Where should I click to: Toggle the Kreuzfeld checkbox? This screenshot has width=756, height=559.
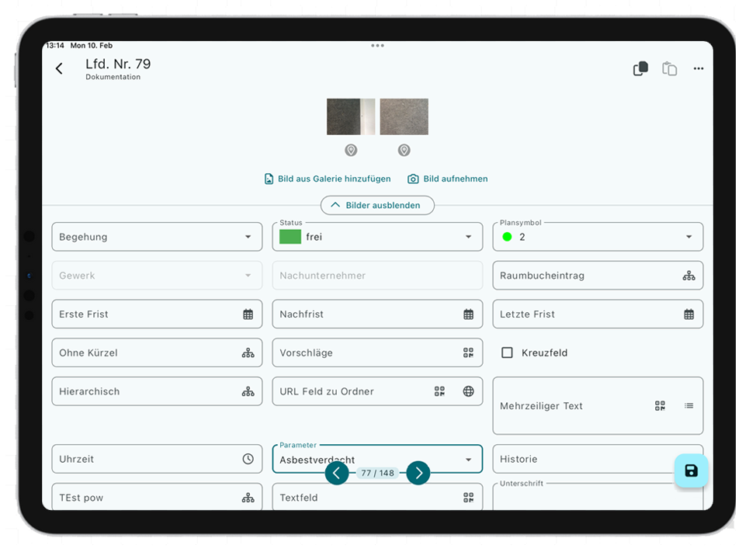click(508, 352)
